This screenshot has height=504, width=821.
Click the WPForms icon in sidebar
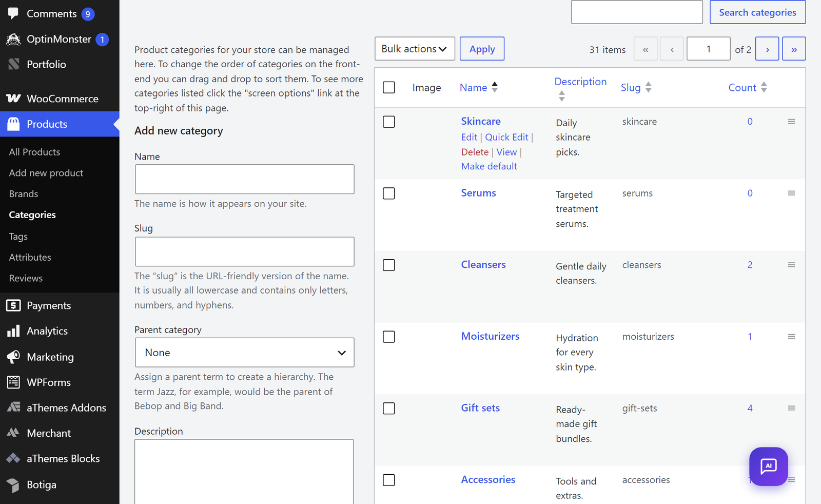coord(13,382)
